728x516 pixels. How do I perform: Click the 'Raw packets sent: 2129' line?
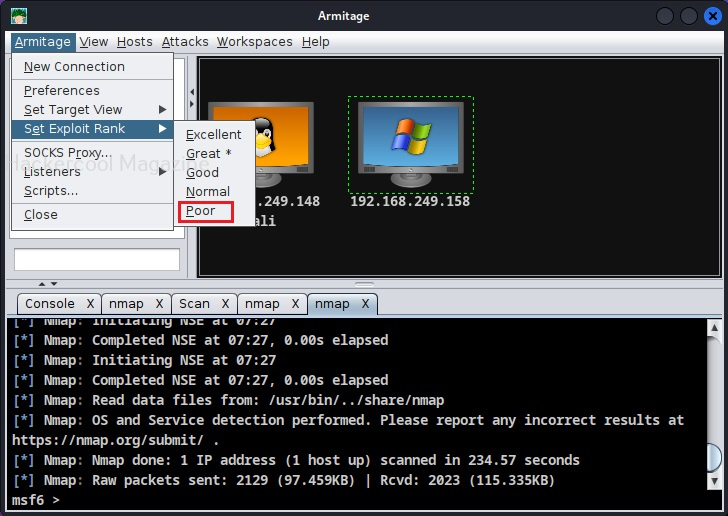pos(283,480)
